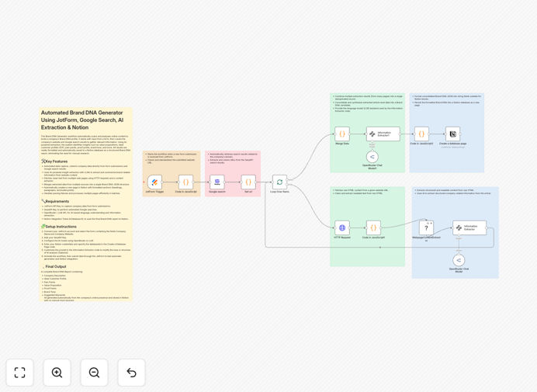Click the 'JotForm Trigger' node label
Viewport: 537px width, 392px height.
point(154,192)
